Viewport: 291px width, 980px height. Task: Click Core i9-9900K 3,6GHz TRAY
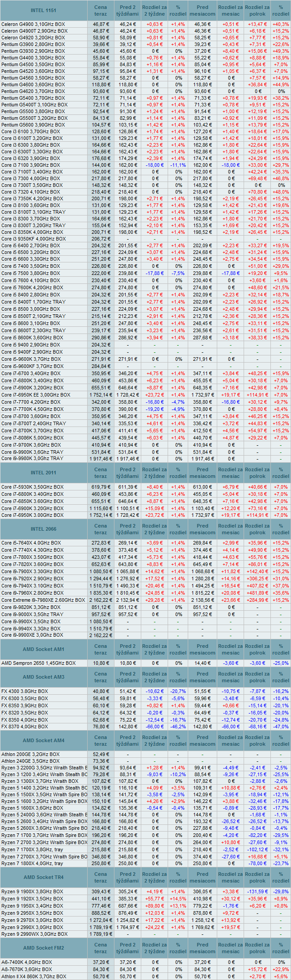[x=32, y=452]
